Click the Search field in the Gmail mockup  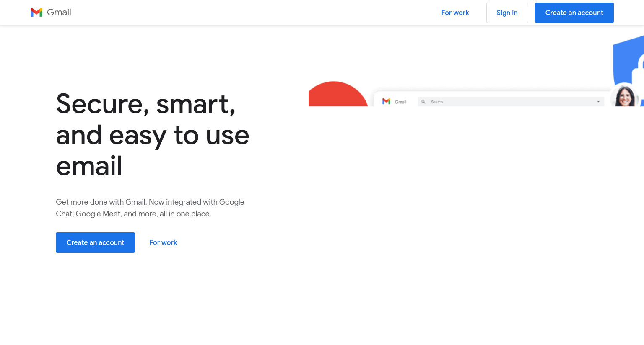[511, 102]
